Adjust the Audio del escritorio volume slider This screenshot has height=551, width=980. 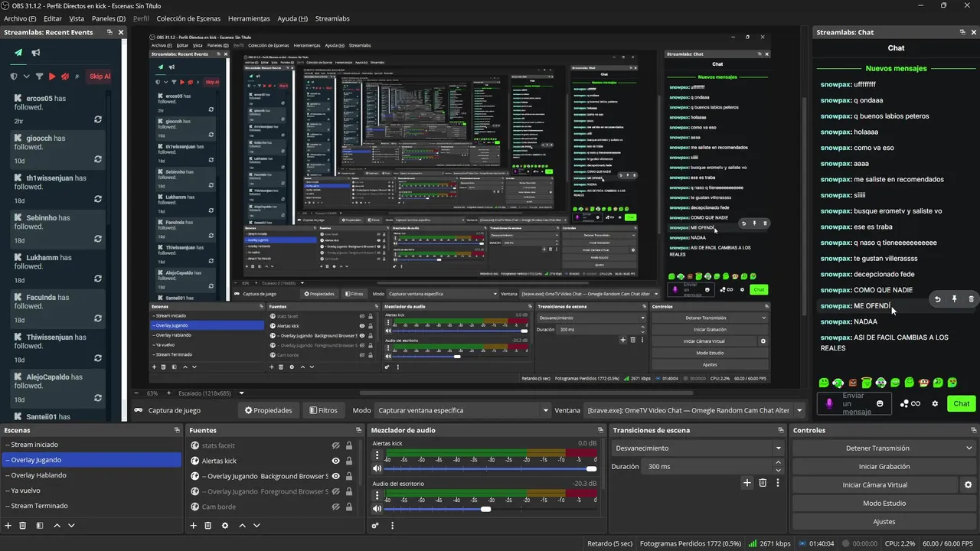click(490, 509)
